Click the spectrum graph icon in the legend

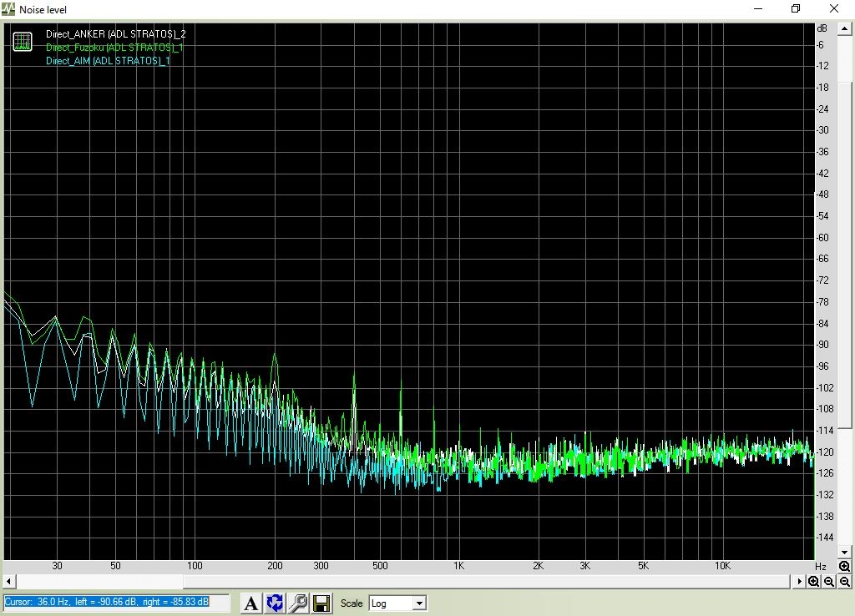coord(23,42)
